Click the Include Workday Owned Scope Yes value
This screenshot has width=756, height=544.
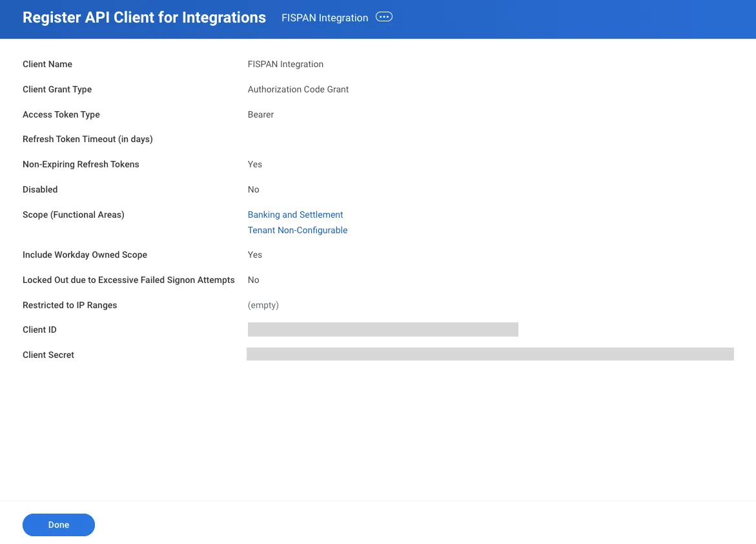coord(254,255)
